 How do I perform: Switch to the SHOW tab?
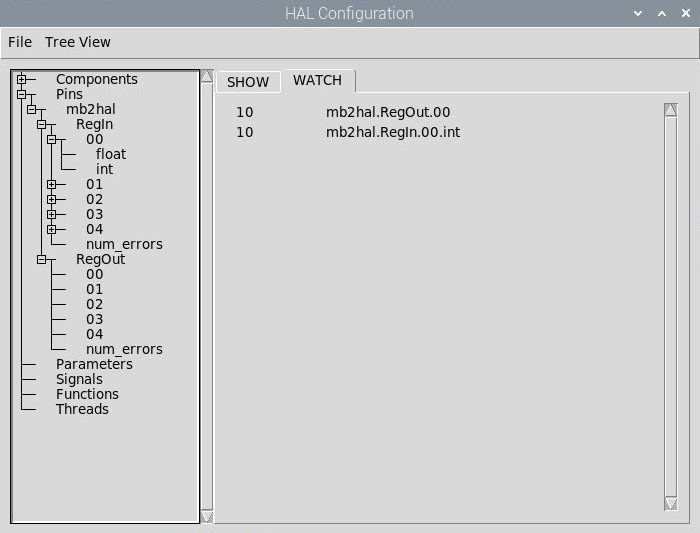tap(248, 82)
